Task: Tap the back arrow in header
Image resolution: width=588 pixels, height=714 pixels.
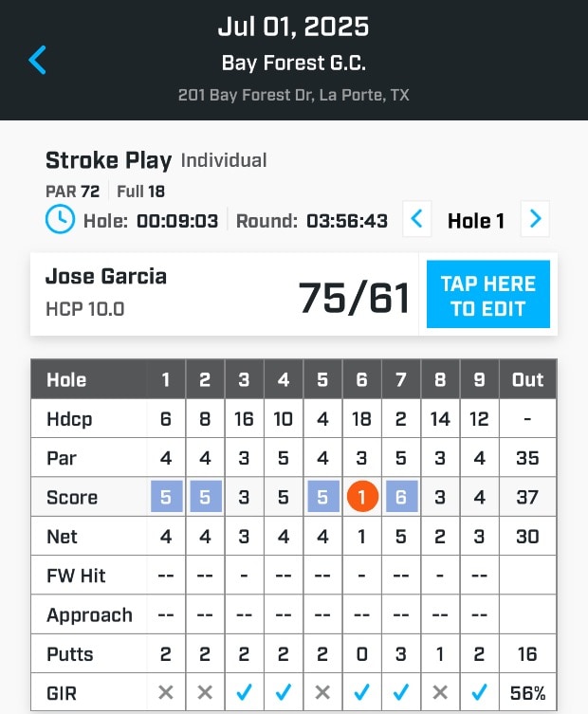Action: (x=38, y=61)
